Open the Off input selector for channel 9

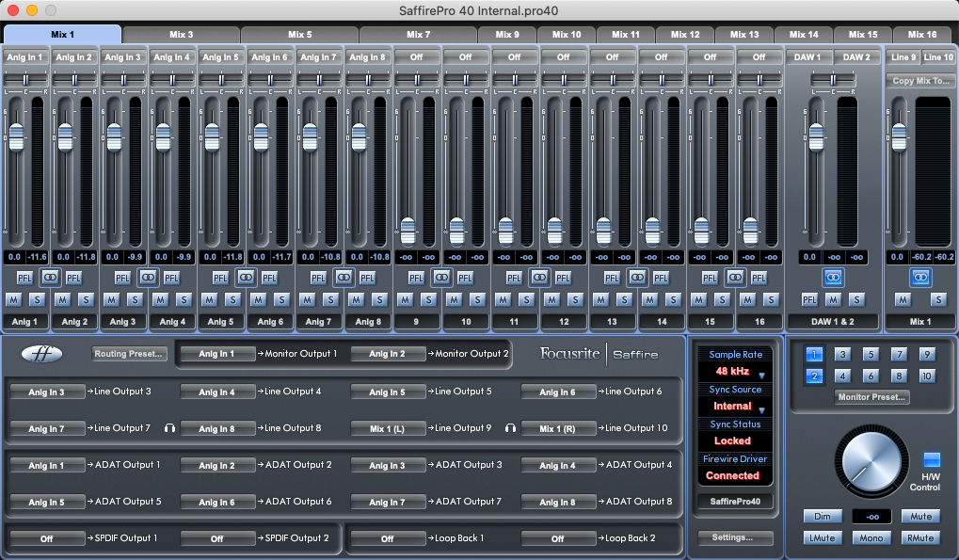point(417,56)
